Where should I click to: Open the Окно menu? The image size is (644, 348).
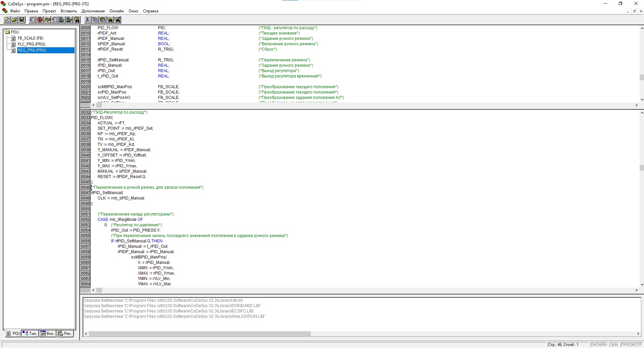(133, 11)
